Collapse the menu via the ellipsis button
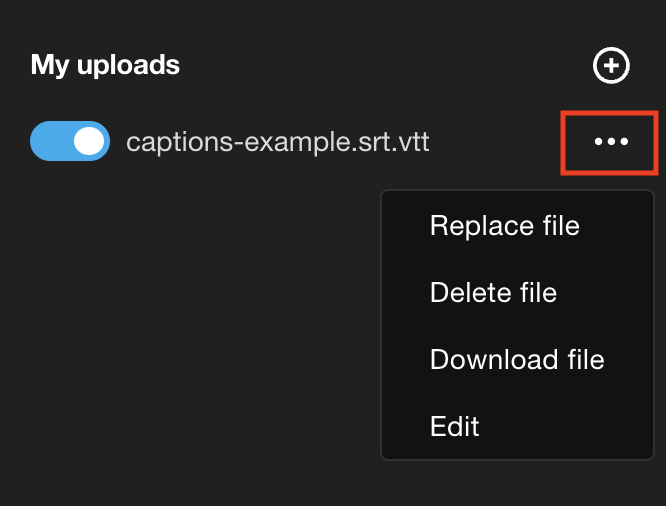This screenshot has height=506, width=666. click(611, 142)
